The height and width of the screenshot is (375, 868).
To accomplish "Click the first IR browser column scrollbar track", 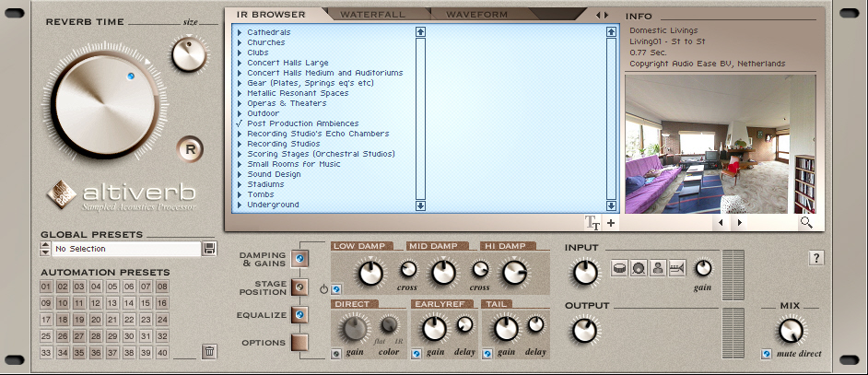I will click(x=421, y=119).
